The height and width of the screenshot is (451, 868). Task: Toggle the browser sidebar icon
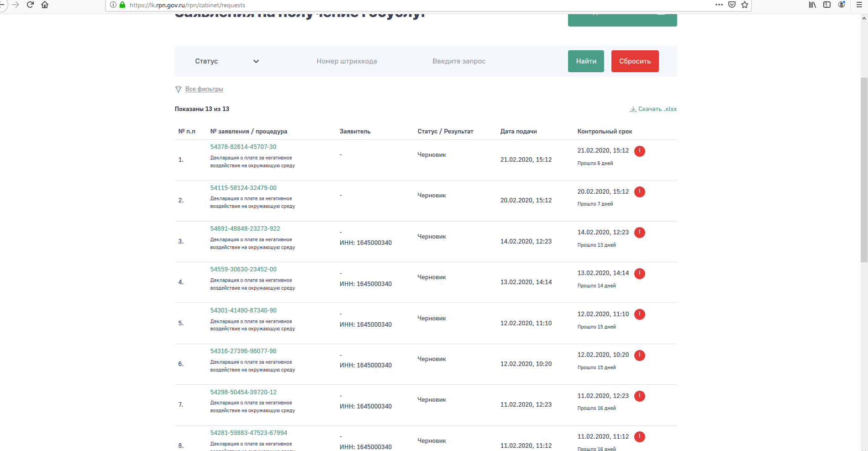pyautogui.click(x=827, y=5)
